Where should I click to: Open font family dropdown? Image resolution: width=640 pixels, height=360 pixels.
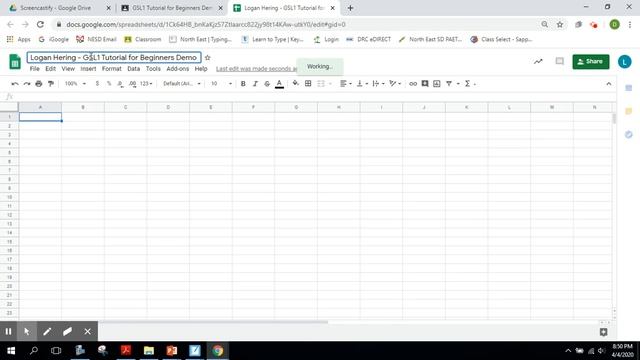pos(182,84)
